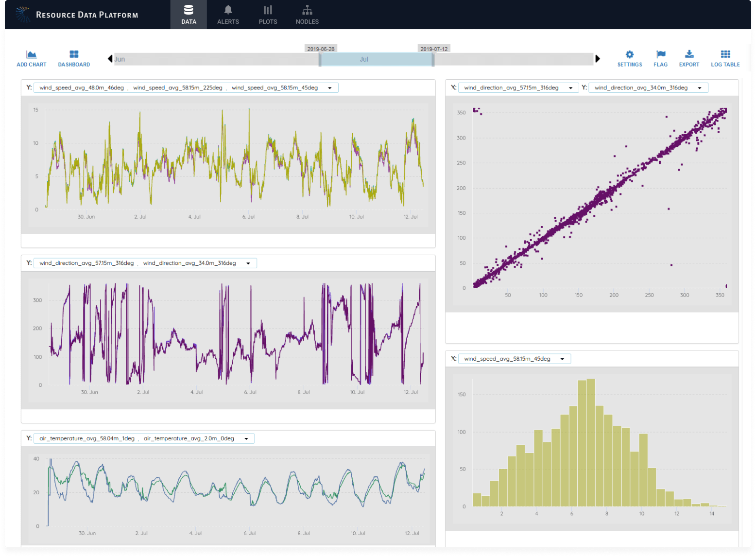The image size is (756, 557).
Task: Open scatter plot X axis dropdown
Action: [x=571, y=88]
